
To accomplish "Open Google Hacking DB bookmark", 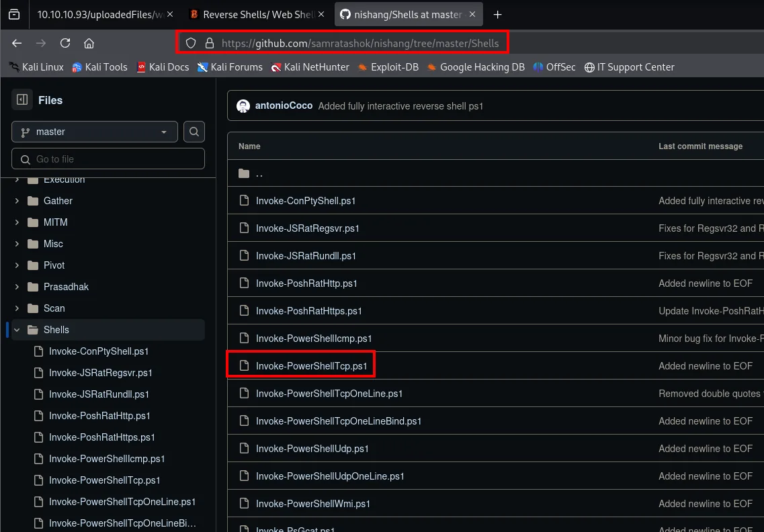I will point(476,67).
